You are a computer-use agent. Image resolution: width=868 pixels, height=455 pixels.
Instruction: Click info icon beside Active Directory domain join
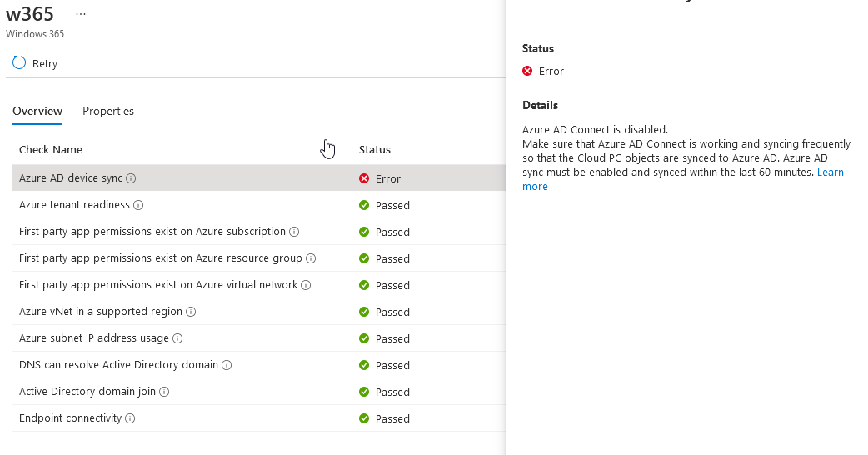click(x=164, y=392)
